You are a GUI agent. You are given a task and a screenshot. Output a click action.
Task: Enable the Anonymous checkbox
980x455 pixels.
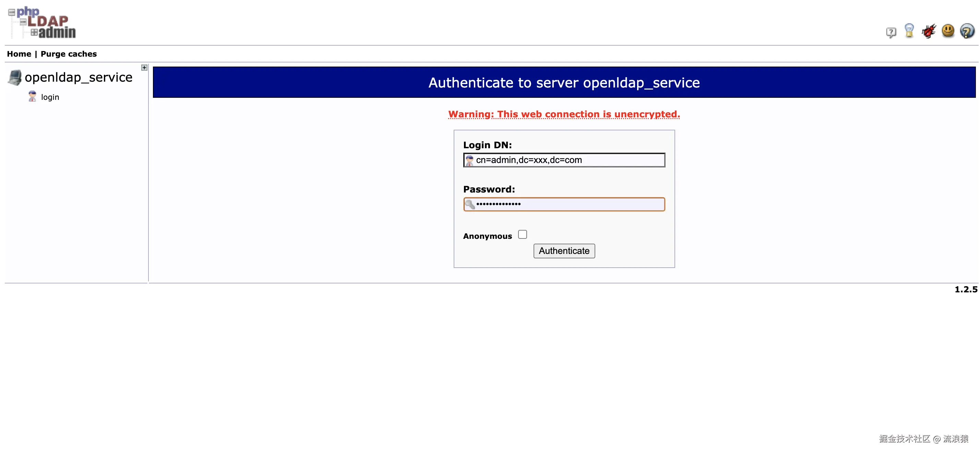[x=522, y=235]
